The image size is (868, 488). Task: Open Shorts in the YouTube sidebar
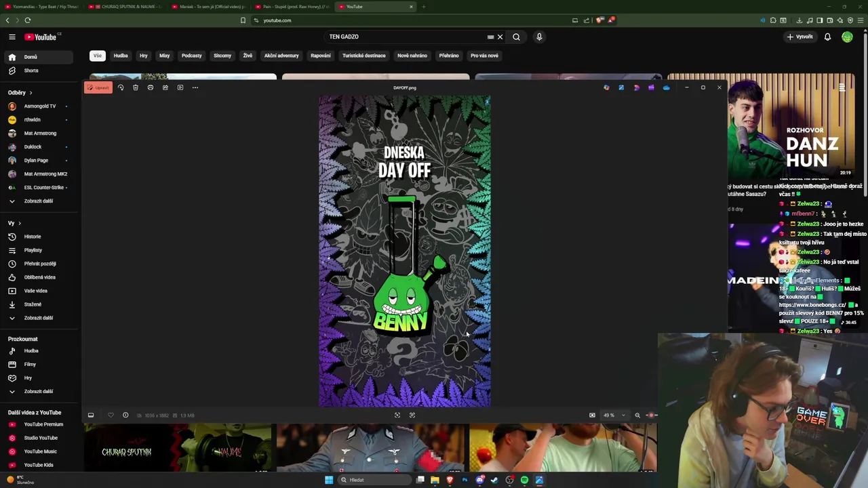click(37, 70)
